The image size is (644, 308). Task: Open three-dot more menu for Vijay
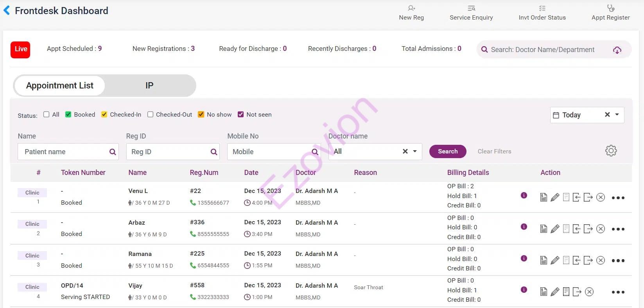pos(618,292)
